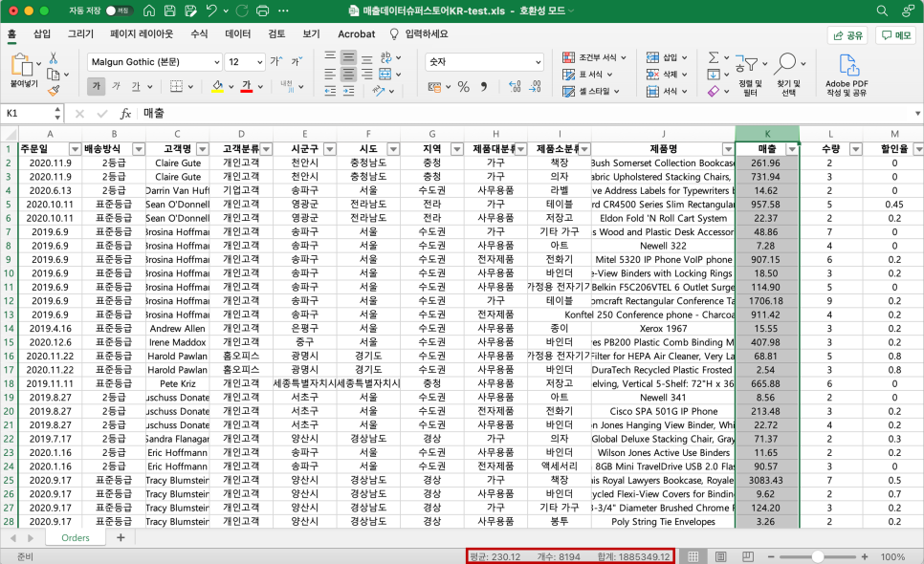Open the 그리기 ribbon tab
The height and width of the screenshot is (564, 924).
click(x=80, y=33)
